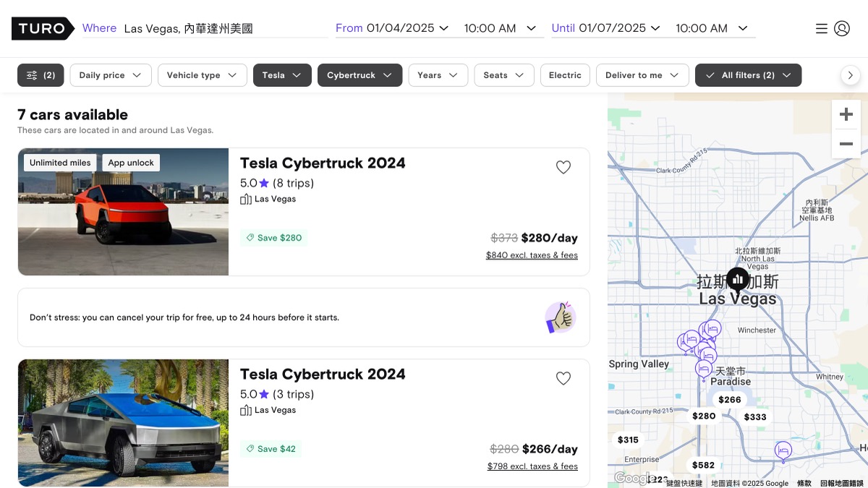Favorite the $266/day Cybertruck with heart icon

coord(563,378)
